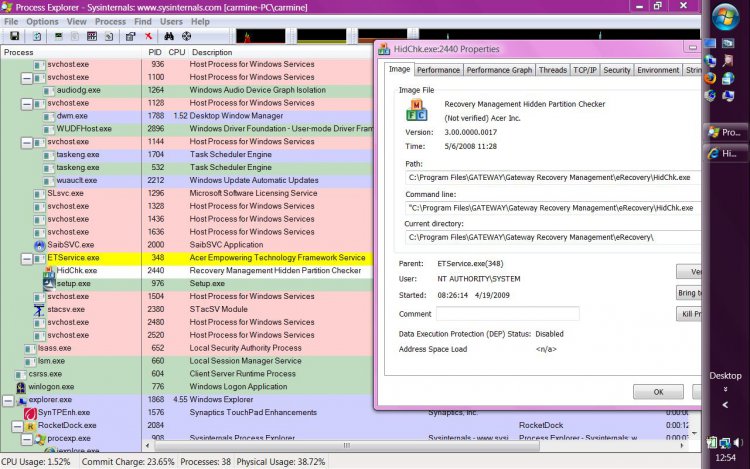Click the Properties toolbar icon
This screenshot has width=750, height=469.
click(130, 36)
